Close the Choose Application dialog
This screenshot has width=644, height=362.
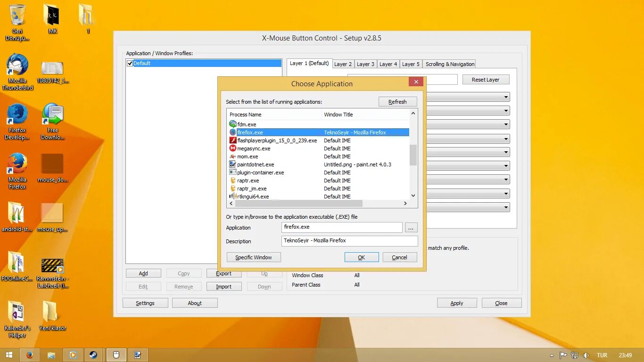[x=416, y=82]
